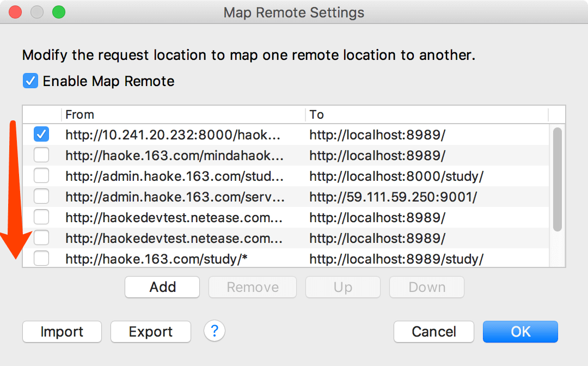
Task: Click the green macOS zoom window button
Action: [58, 12]
